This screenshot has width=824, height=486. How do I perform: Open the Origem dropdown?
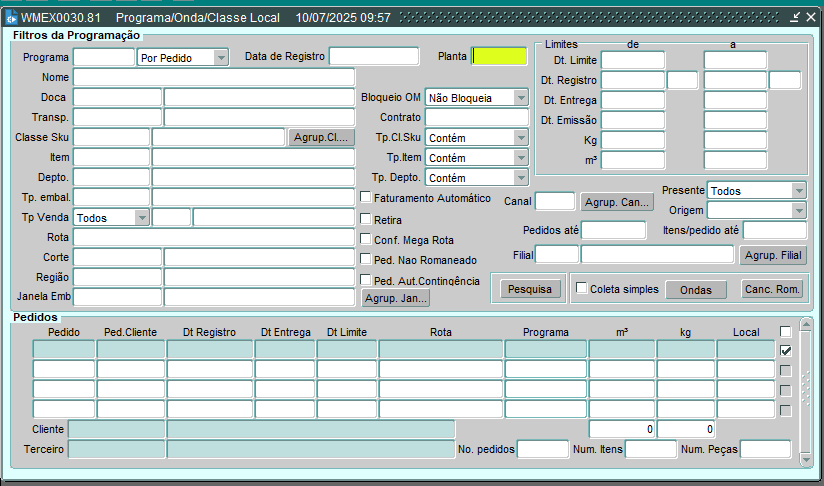(x=799, y=211)
